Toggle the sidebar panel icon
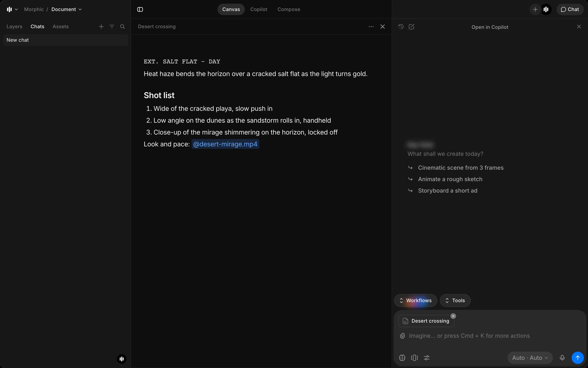This screenshot has width=588, height=368. point(140,9)
